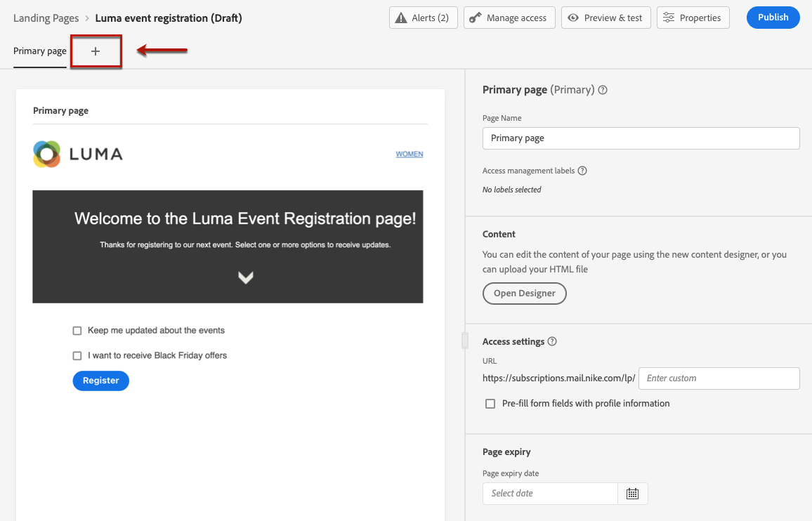The width and height of the screenshot is (812, 521).
Task: Check Keep me updated about the events
Action: coord(77,331)
